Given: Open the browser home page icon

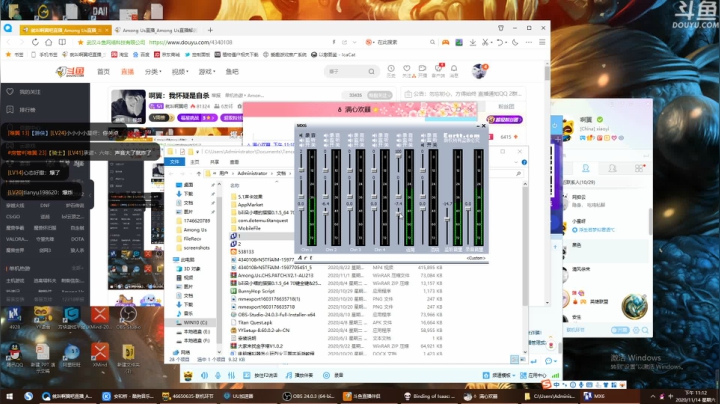Looking at the screenshot, I should tap(49, 42).
